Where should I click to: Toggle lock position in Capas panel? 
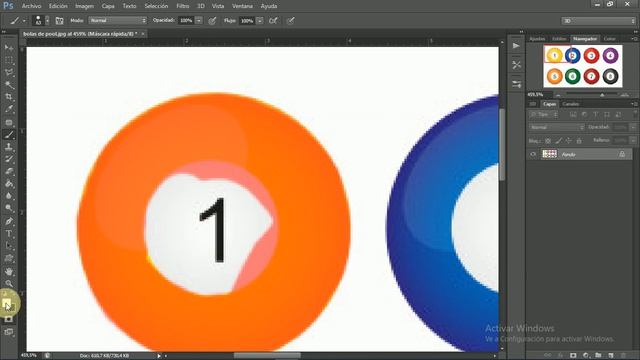click(x=569, y=141)
